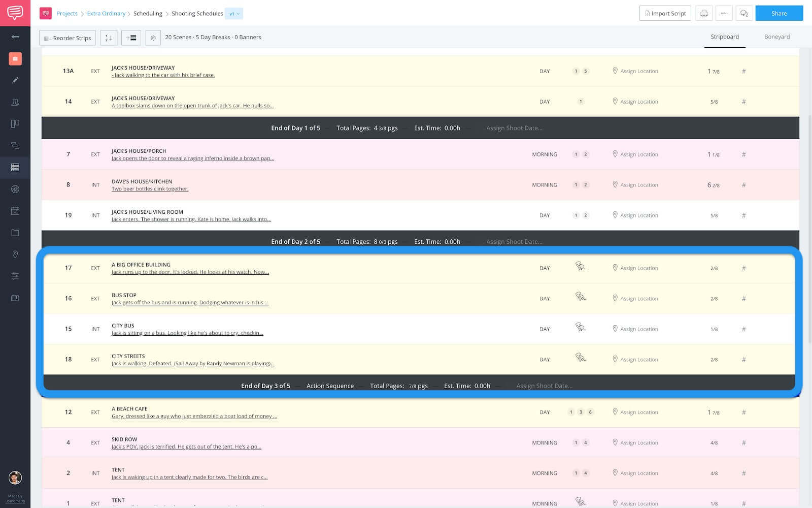The width and height of the screenshot is (812, 508).
Task: Select the Stripboard tab
Action: tap(724, 37)
